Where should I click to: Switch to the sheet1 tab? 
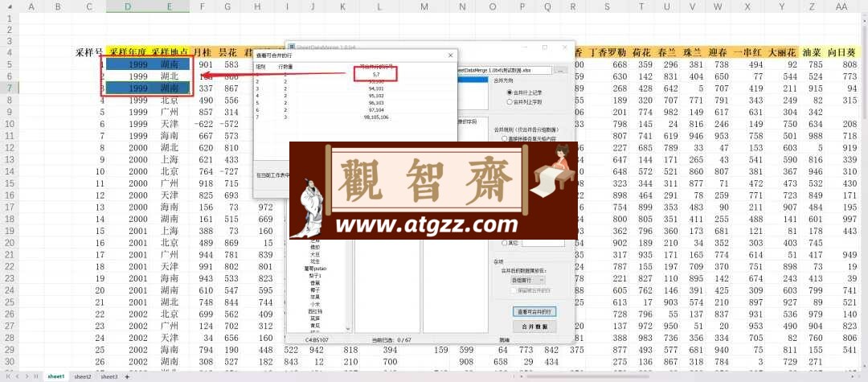point(56,376)
